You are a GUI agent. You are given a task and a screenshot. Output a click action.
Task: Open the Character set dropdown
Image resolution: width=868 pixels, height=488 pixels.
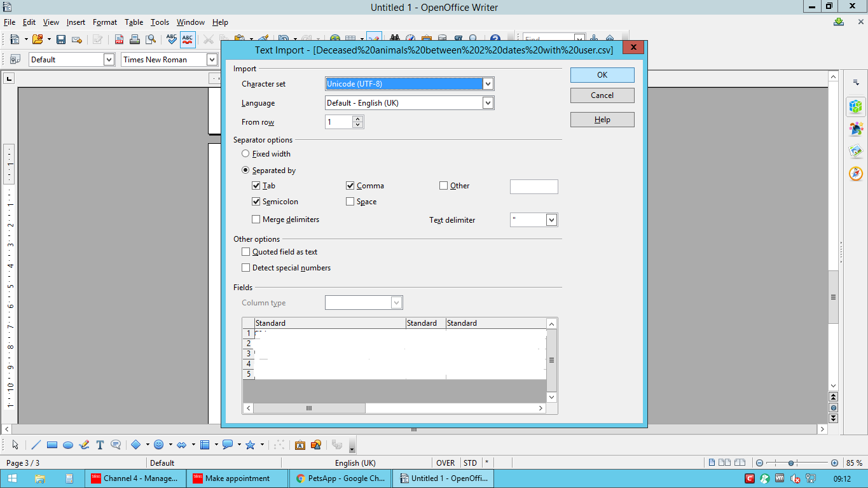point(488,83)
